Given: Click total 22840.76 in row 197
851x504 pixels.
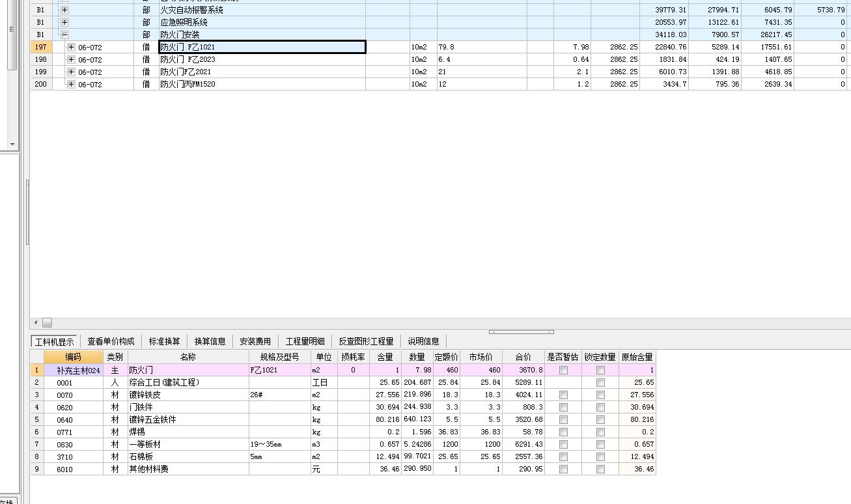Looking at the screenshot, I should pos(664,47).
